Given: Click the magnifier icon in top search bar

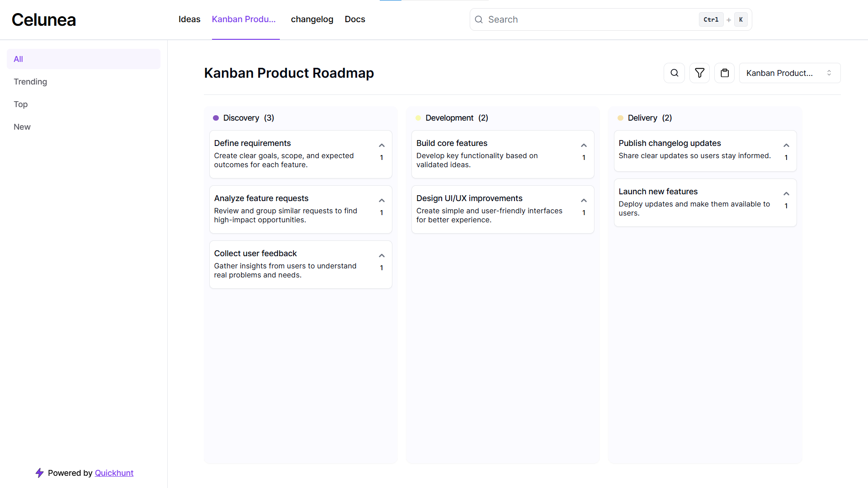Looking at the screenshot, I should click(479, 19).
